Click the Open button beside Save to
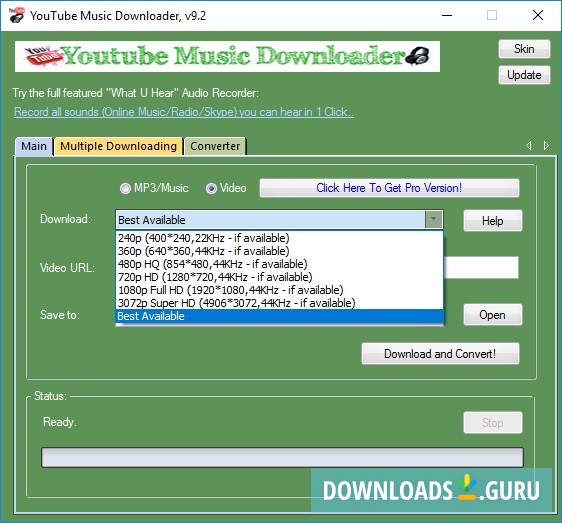The height and width of the screenshot is (523, 562). pyautogui.click(x=492, y=315)
